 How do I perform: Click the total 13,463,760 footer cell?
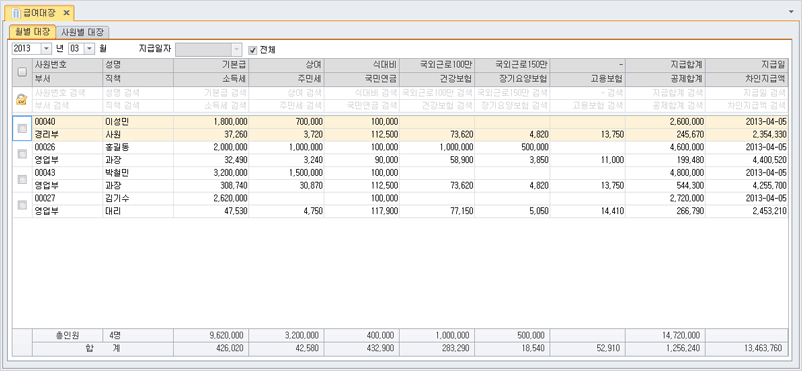click(747, 349)
